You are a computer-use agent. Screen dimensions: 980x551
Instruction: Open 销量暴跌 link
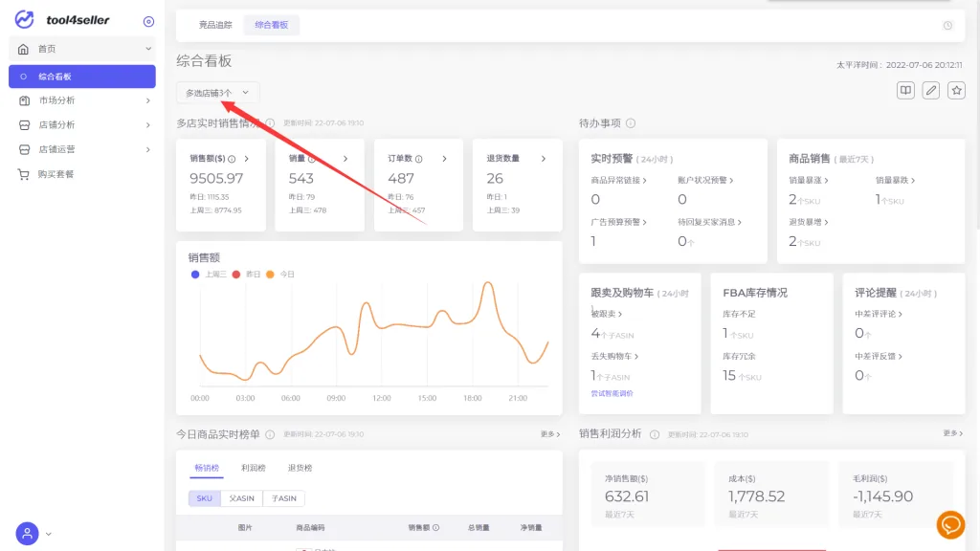[895, 180]
